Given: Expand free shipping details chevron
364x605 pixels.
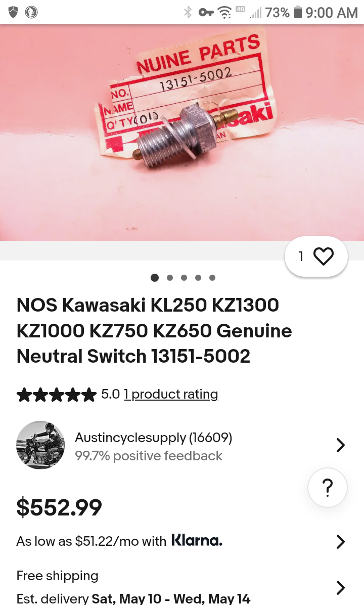Looking at the screenshot, I should [340, 588].
